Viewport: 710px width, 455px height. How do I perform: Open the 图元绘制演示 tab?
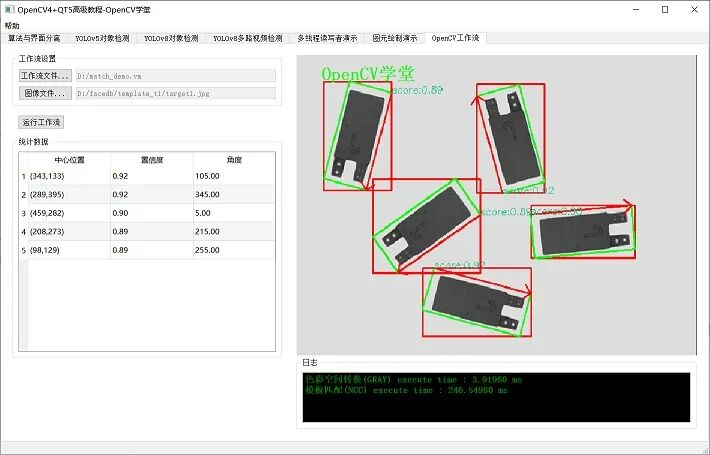(x=394, y=38)
